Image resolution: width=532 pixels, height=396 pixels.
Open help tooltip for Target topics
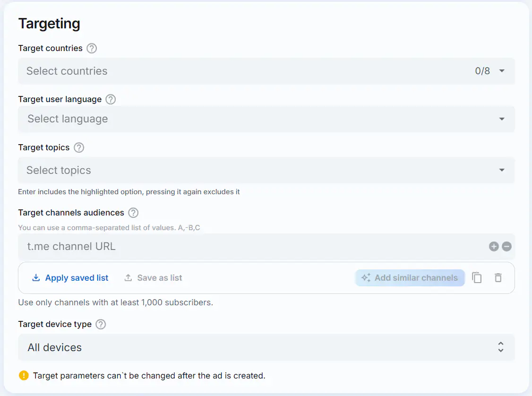point(79,147)
